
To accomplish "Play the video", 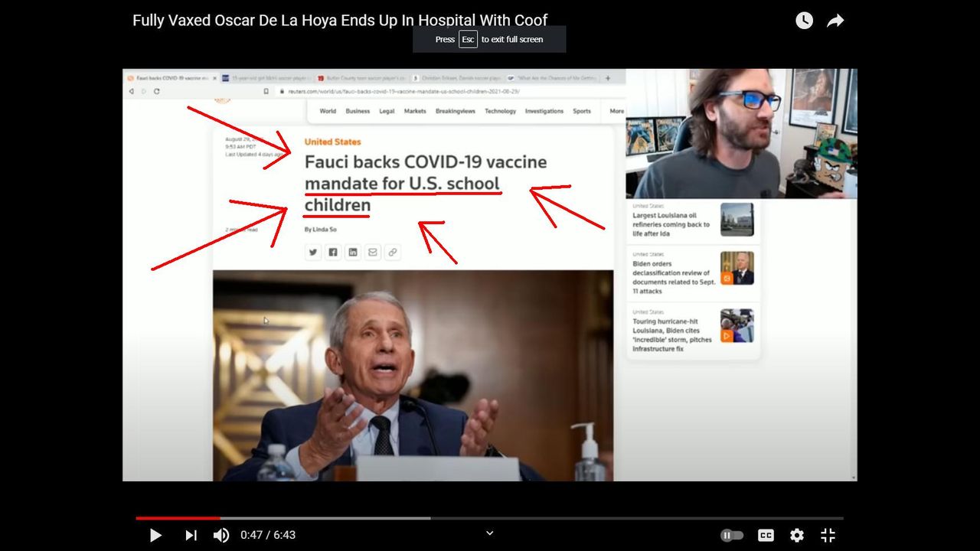I will (x=155, y=535).
